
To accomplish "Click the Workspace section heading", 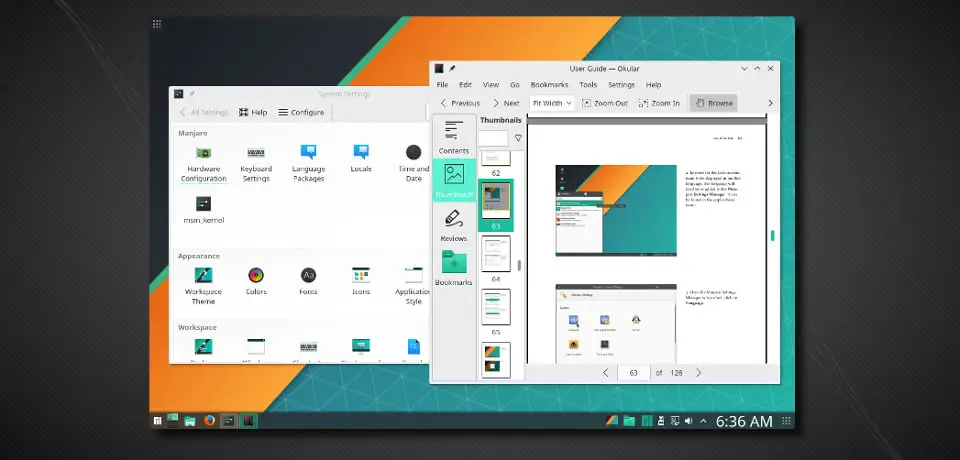I will (x=197, y=327).
